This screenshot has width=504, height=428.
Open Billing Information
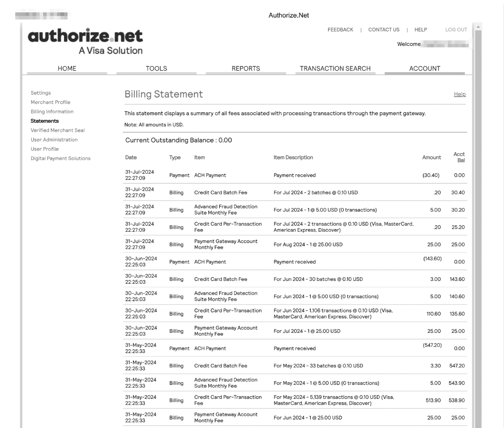(52, 112)
